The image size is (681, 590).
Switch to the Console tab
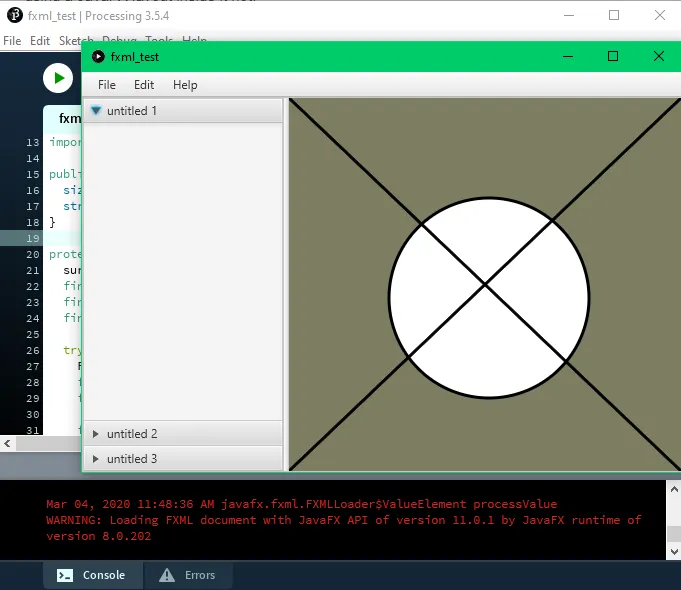[93, 575]
